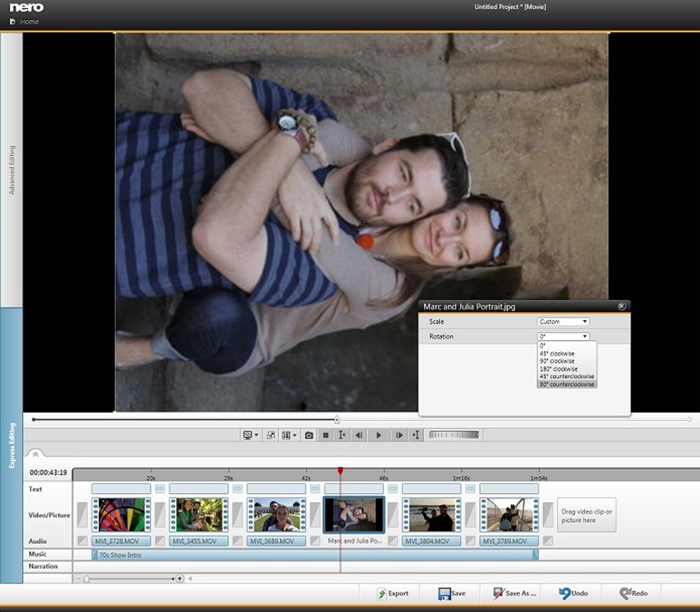The image size is (700, 612).
Task: Click the Home icon under Nero logo
Action: point(12,22)
